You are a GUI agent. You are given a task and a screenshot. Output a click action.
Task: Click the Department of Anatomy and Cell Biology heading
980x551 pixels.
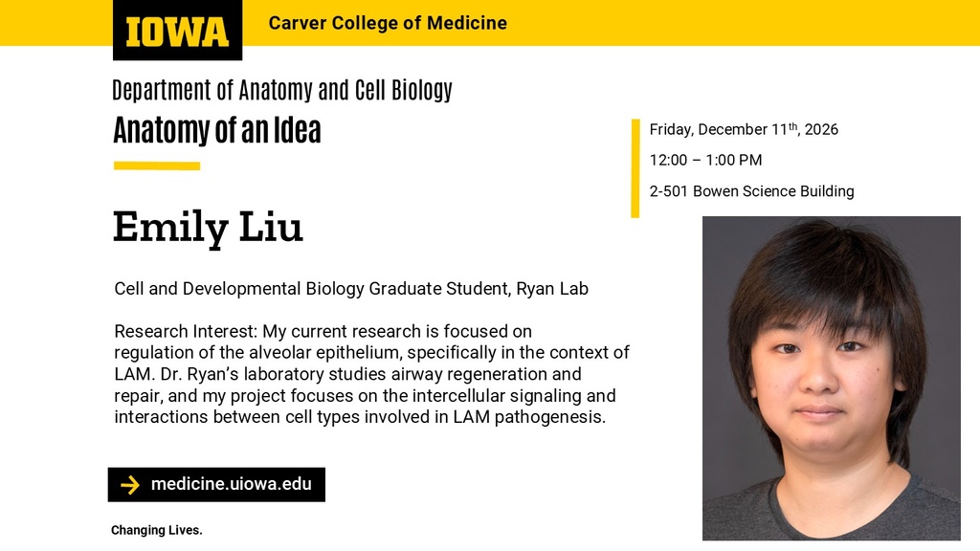282,90
